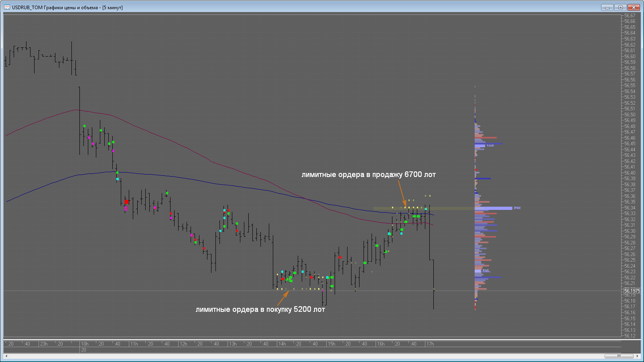
Task: Close the USDRUB_TOM chart window
Action: pyautogui.click(x=634, y=7)
